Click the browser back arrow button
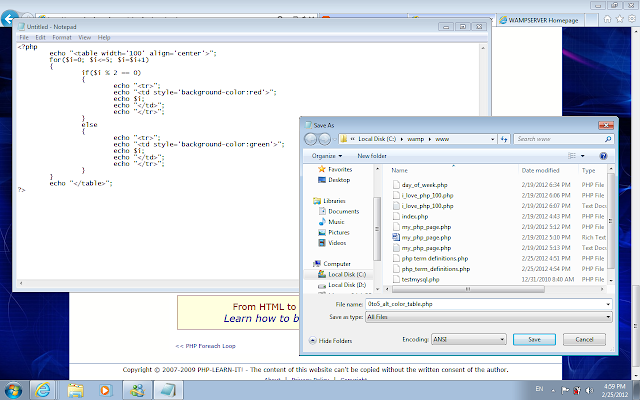Screen dimensions: 640x400 pos(9,19)
